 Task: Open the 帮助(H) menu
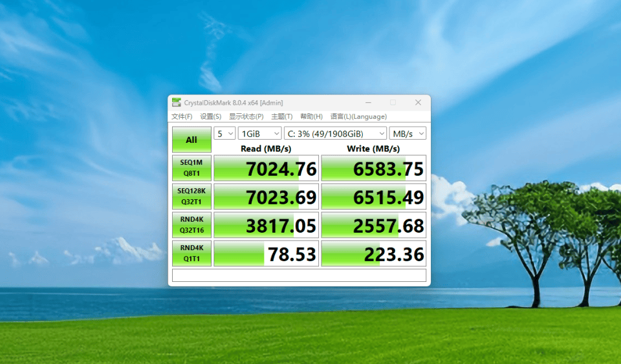(x=311, y=116)
